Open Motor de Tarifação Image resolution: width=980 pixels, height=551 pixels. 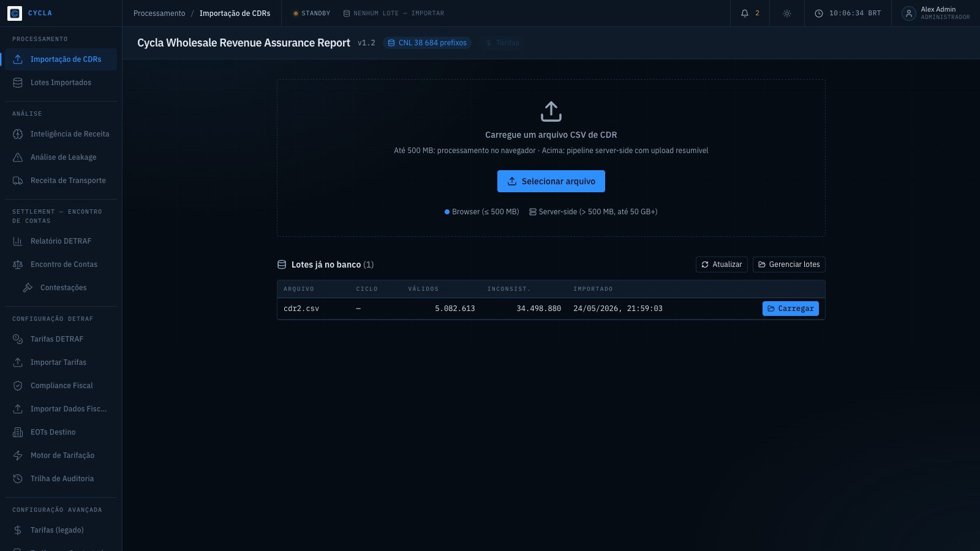(x=61, y=455)
